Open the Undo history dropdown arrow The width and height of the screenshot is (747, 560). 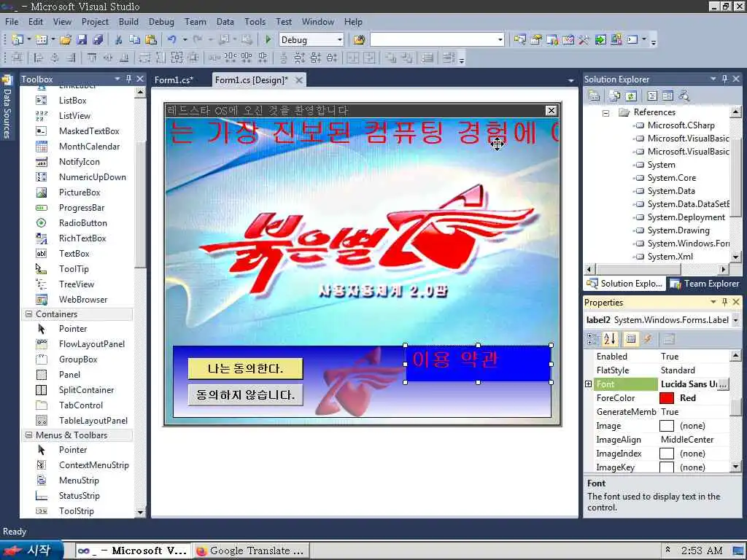[185, 40]
